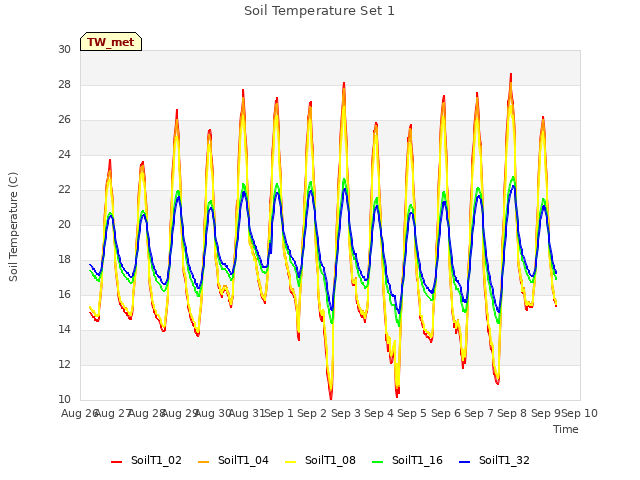Screen dimensions: 640x480
Task: Select the SoilT1_08 legend label
Action: [330, 460]
